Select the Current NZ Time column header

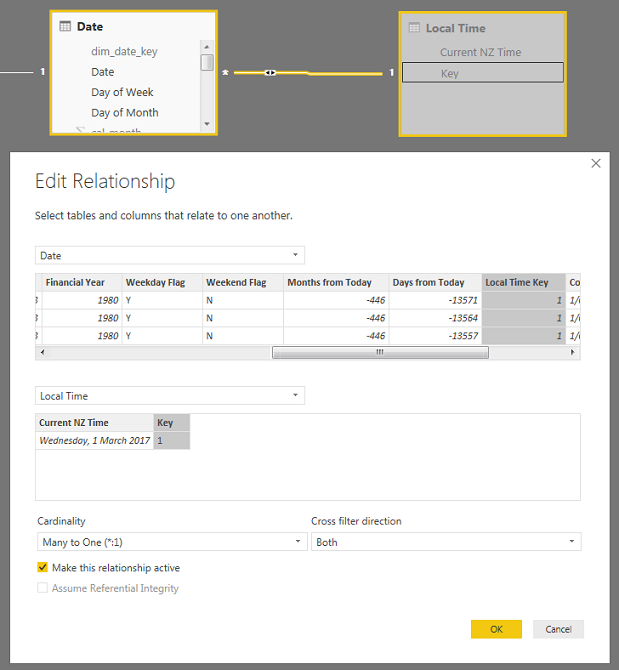(94, 423)
